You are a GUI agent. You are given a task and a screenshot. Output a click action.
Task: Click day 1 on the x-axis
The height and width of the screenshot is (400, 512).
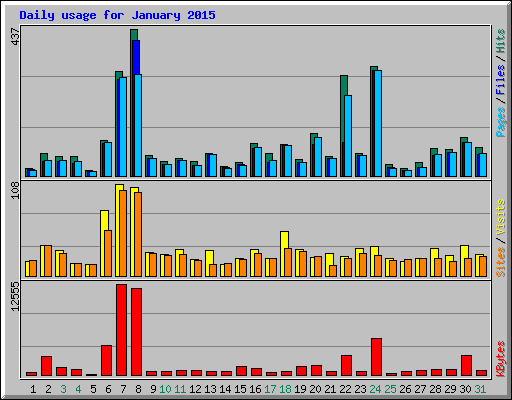click(33, 389)
